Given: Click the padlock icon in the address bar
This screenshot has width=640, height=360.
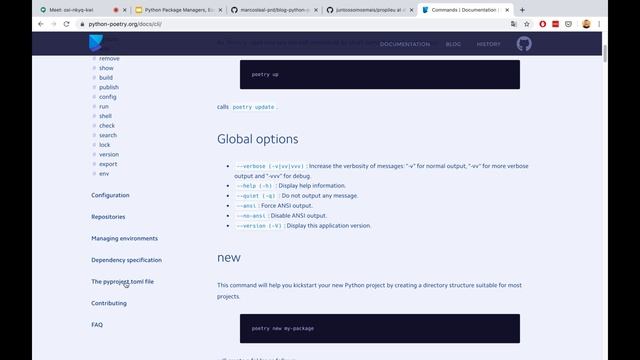Looking at the screenshot, I should [82, 24].
